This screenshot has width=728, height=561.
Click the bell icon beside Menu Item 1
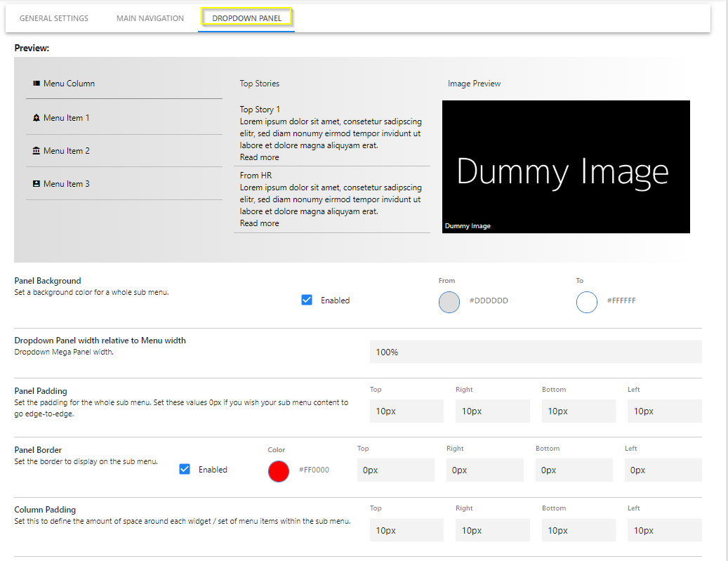coord(37,118)
